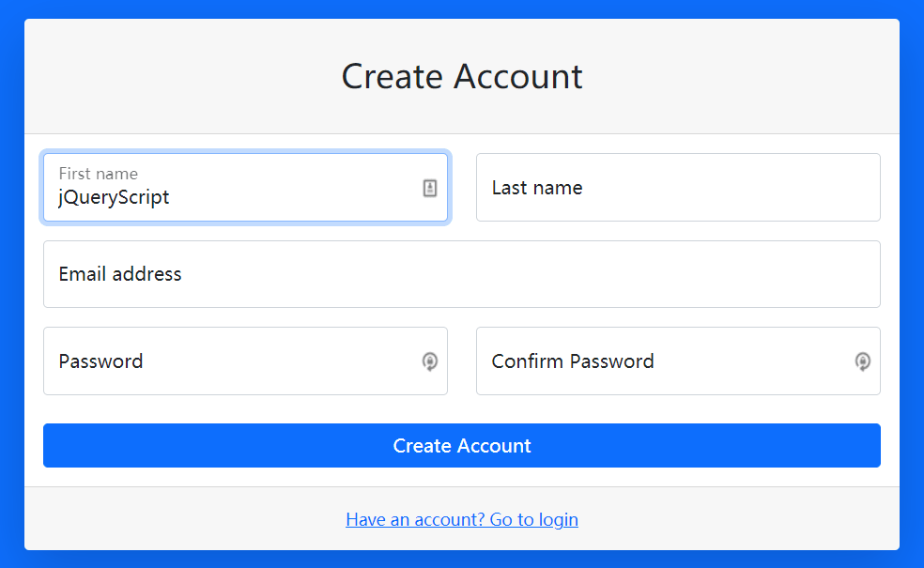The image size is (924, 568).
Task: Click the key icon in Password field
Action: [430, 361]
